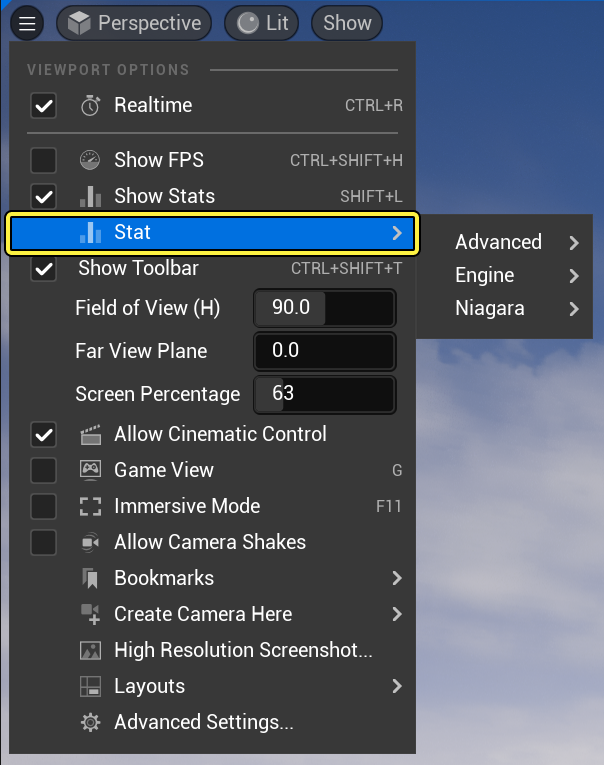This screenshot has width=604, height=765.
Task: Open the Perspective view mode button
Action: (135, 23)
